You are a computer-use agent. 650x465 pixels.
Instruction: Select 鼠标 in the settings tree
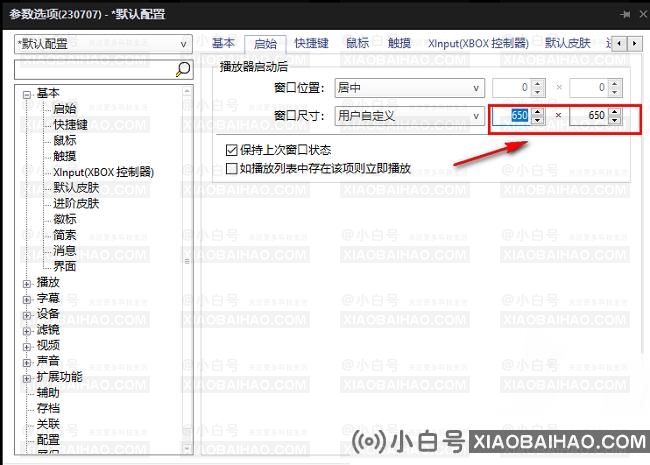(x=65, y=140)
